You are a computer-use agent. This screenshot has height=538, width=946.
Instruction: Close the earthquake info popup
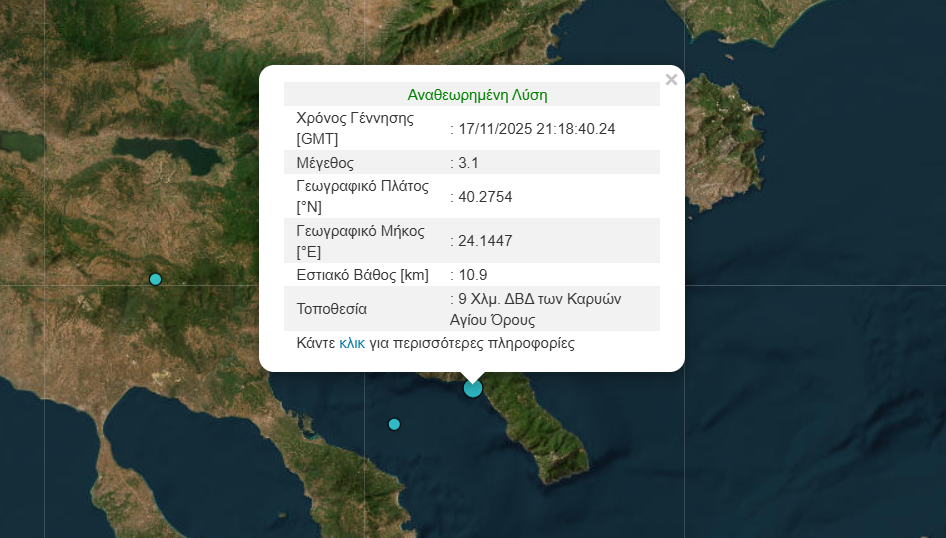click(x=671, y=80)
